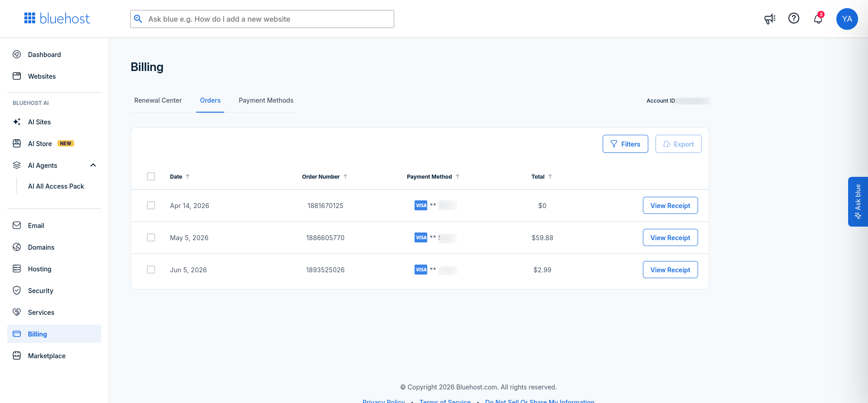Viewport: 868px width, 403px height.
Task: Click the May 5, 2026 date cell
Action: pyautogui.click(x=189, y=238)
